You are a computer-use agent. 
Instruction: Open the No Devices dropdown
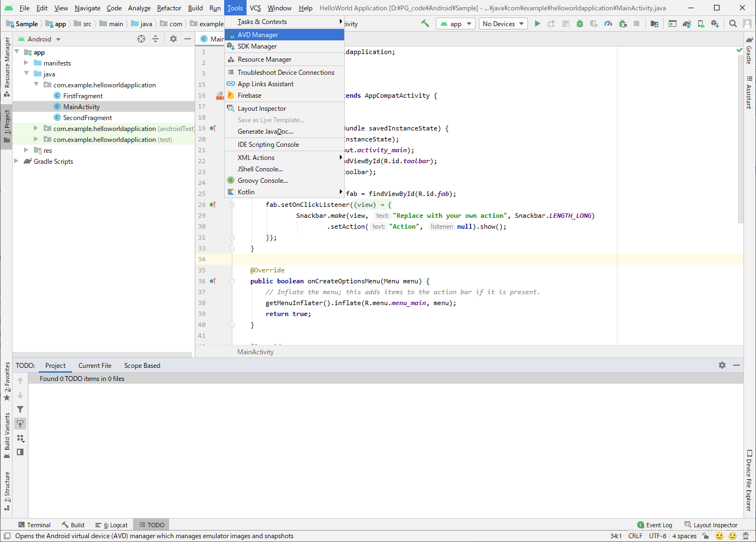click(x=503, y=23)
